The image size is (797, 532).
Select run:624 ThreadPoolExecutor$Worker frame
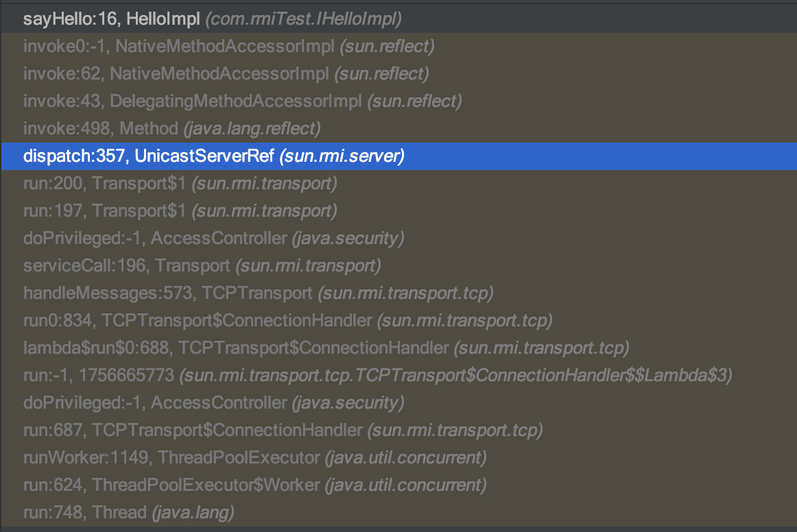tap(398, 485)
